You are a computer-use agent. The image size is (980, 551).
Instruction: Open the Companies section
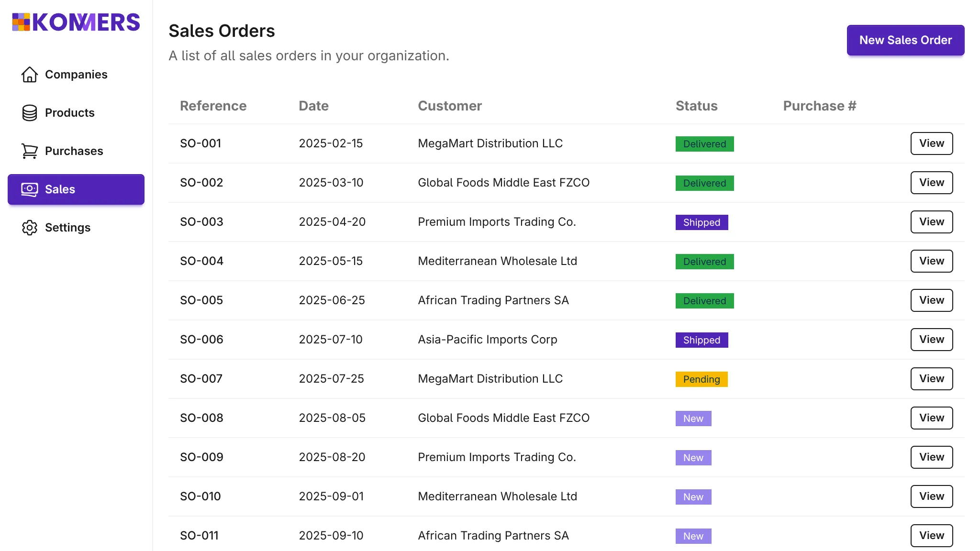coord(76,75)
